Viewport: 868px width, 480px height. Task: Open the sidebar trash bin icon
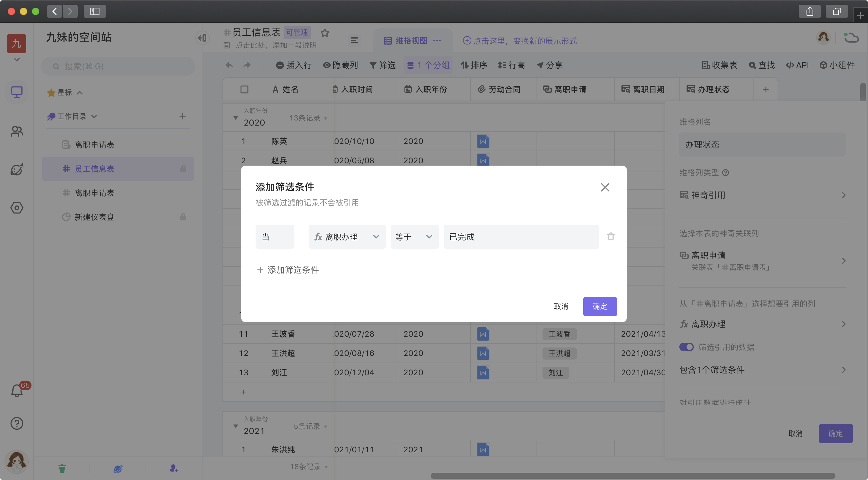(62, 468)
